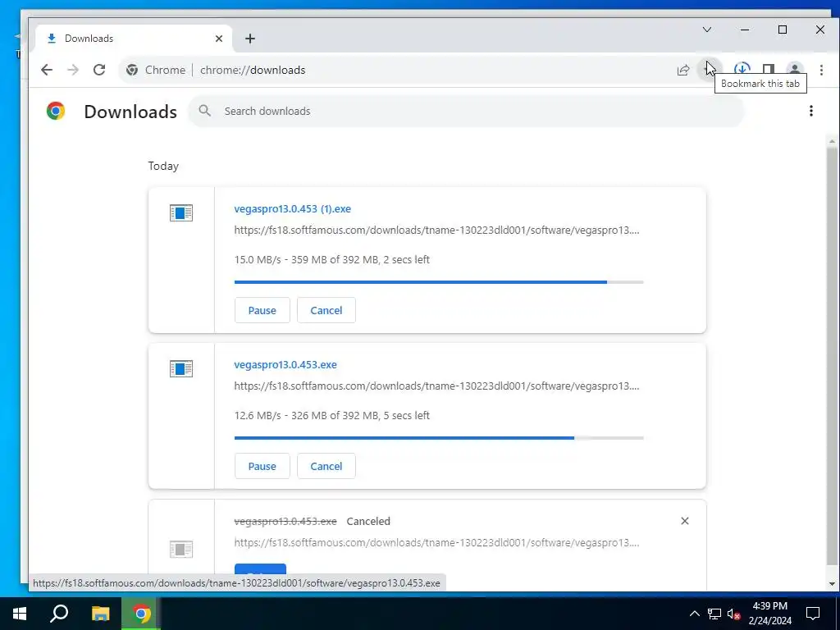
Task: Click the 'Downloads' page heading
Action: point(130,112)
